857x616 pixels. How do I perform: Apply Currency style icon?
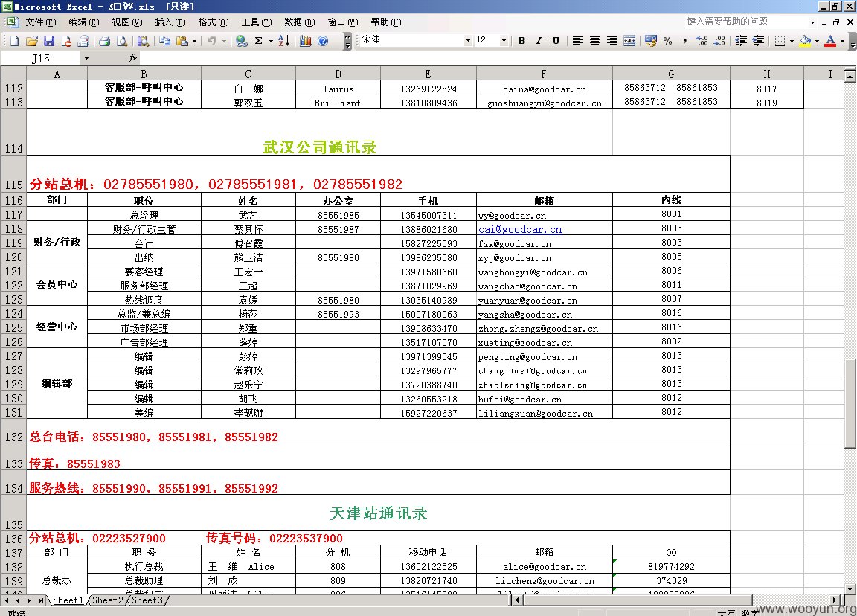click(650, 41)
